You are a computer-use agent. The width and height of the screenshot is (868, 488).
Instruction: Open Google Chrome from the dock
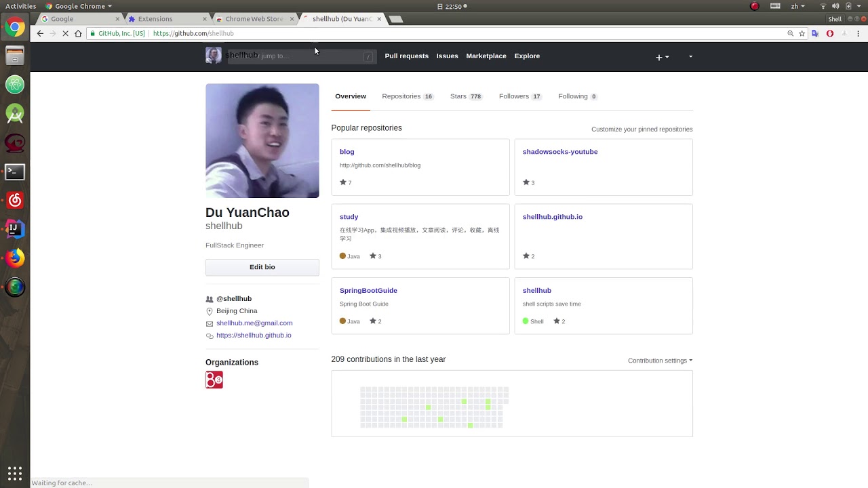15,28
